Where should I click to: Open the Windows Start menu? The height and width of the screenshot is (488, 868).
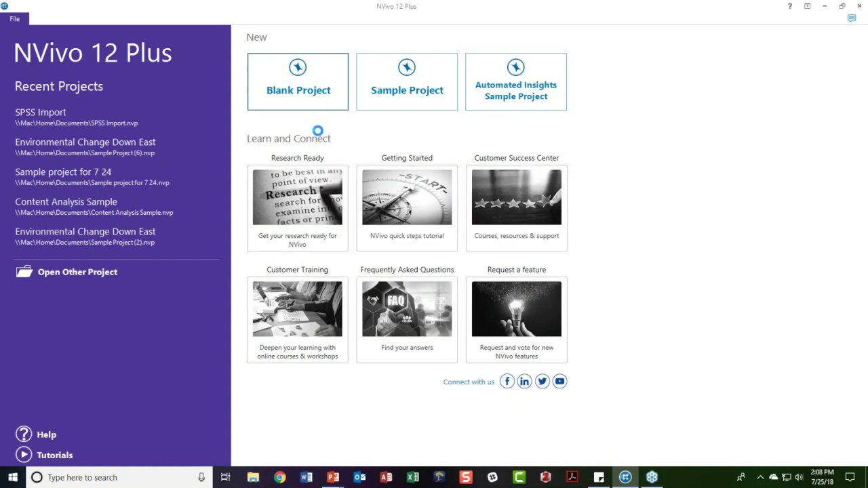pos(13,477)
